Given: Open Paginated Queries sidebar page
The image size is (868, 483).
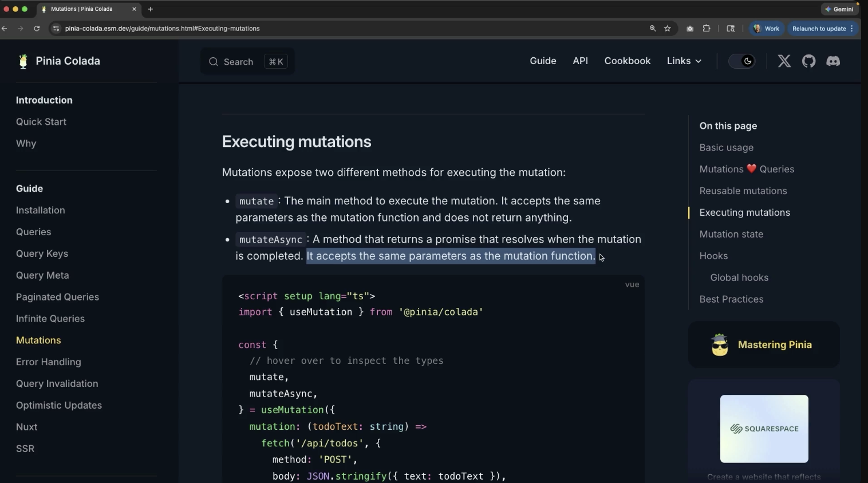Looking at the screenshot, I should click(x=57, y=297).
